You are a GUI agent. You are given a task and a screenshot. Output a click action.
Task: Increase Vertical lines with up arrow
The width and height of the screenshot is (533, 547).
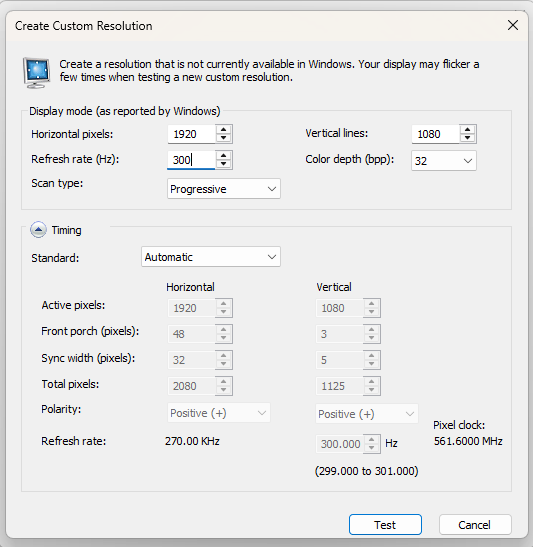467,129
